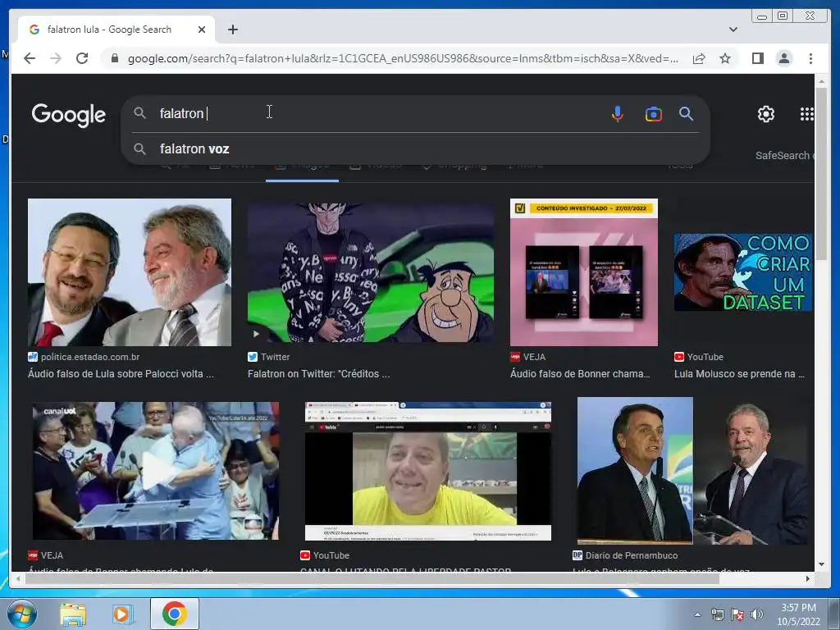Screen dimensions: 840x630
Task: Open the Lula and Palocci image thumbnail
Action: (130, 272)
